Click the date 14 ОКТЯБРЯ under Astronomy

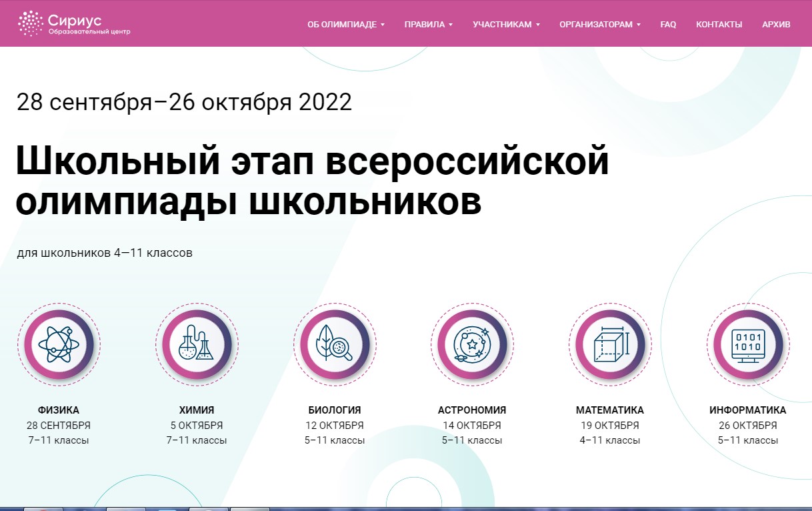click(x=472, y=426)
